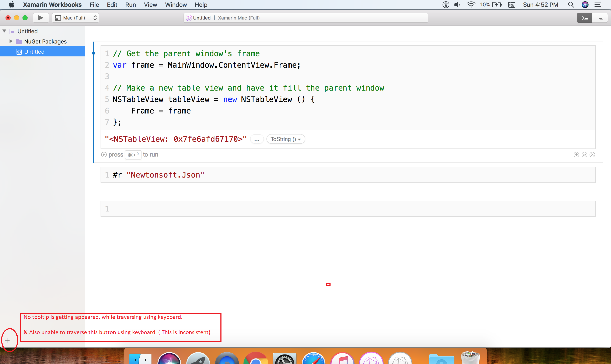
Task: Open the Run menu
Action: point(130,5)
